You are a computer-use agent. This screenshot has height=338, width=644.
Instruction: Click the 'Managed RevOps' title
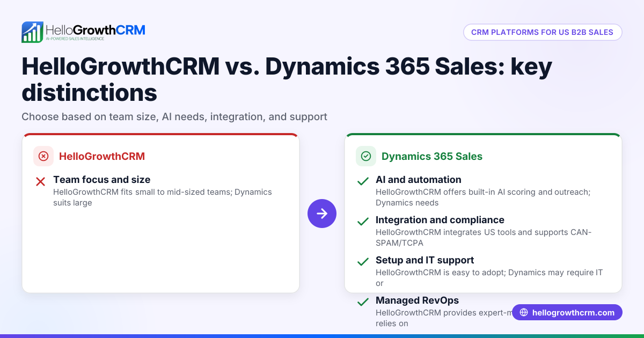417,300
